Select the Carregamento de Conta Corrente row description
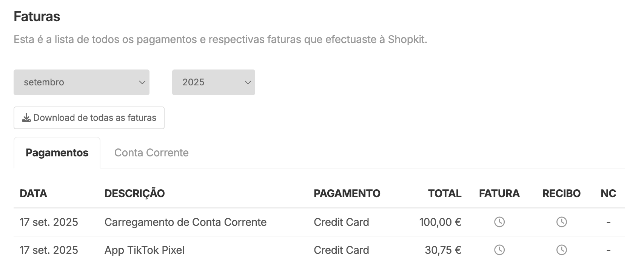 185,222
